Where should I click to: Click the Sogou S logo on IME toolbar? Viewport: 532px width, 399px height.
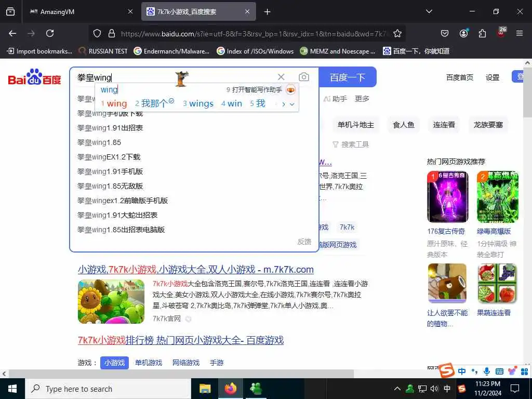[447, 370]
